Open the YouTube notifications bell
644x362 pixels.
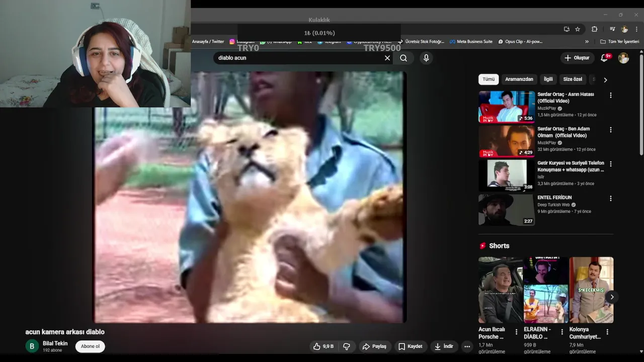(x=605, y=58)
